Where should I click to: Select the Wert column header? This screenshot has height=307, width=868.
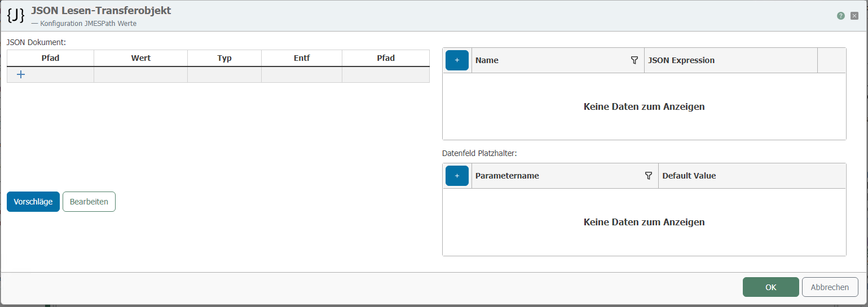point(140,58)
